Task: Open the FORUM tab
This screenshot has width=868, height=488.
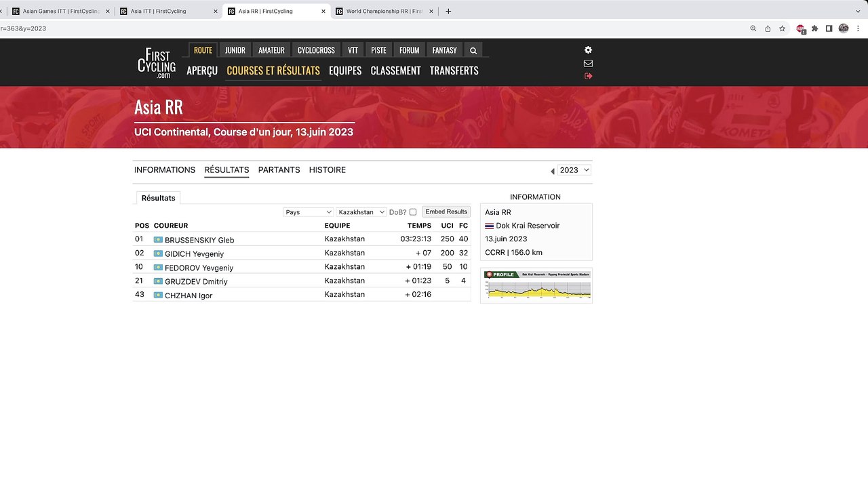Action: coord(410,50)
